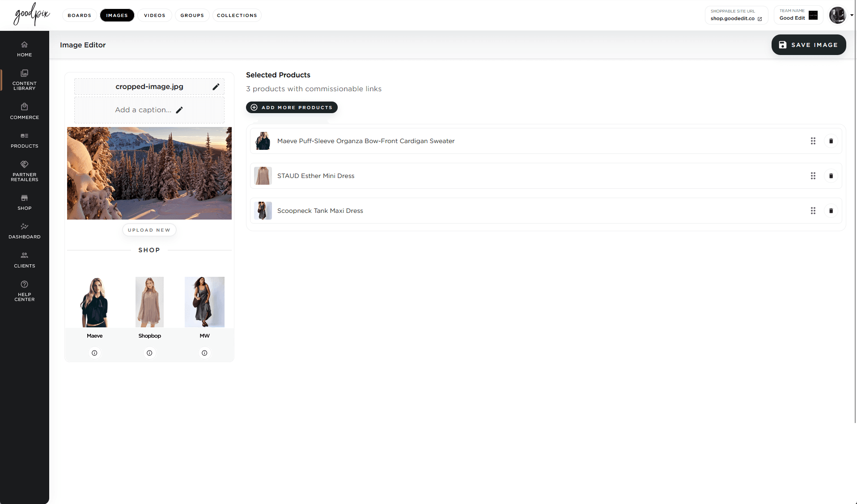The width and height of the screenshot is (857, 504).
Task: Switch to the BOARDS tab
Action: [79, 15]
